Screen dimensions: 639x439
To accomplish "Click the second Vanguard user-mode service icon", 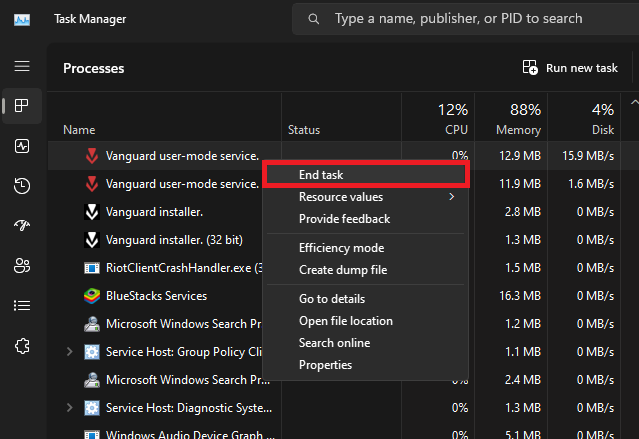I will tap(92, 184).
